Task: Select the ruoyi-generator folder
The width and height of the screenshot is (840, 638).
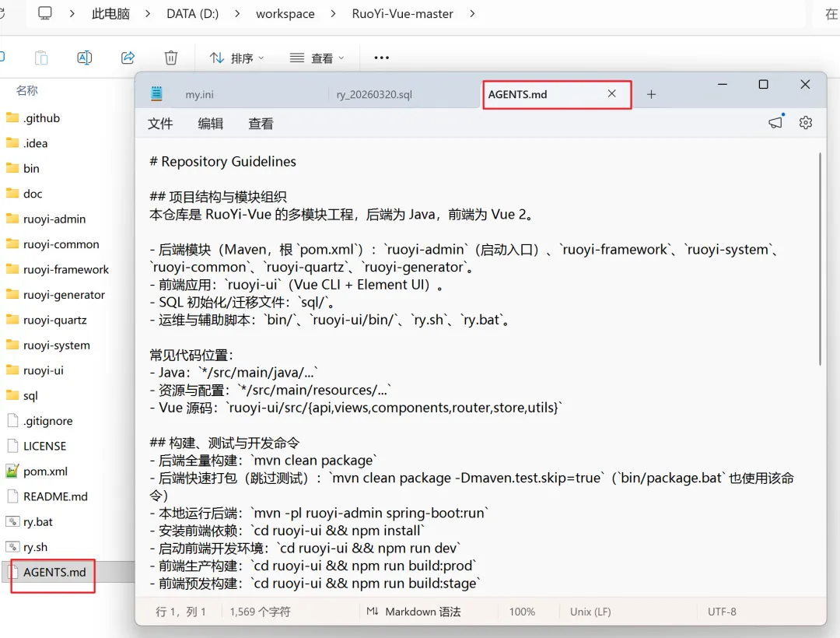Action: 55,294
